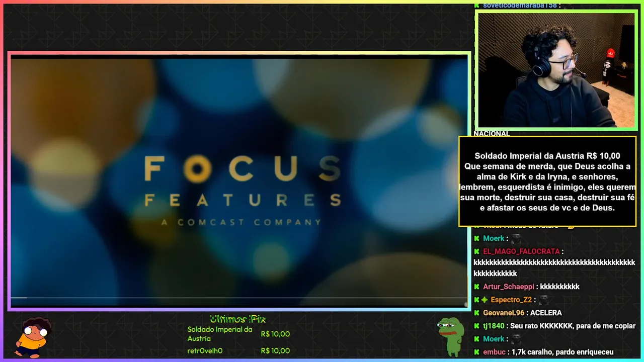The height and width of the screenshot is (362, 644).
Task: Select the tj1840 username
Action: click(494, 326)
